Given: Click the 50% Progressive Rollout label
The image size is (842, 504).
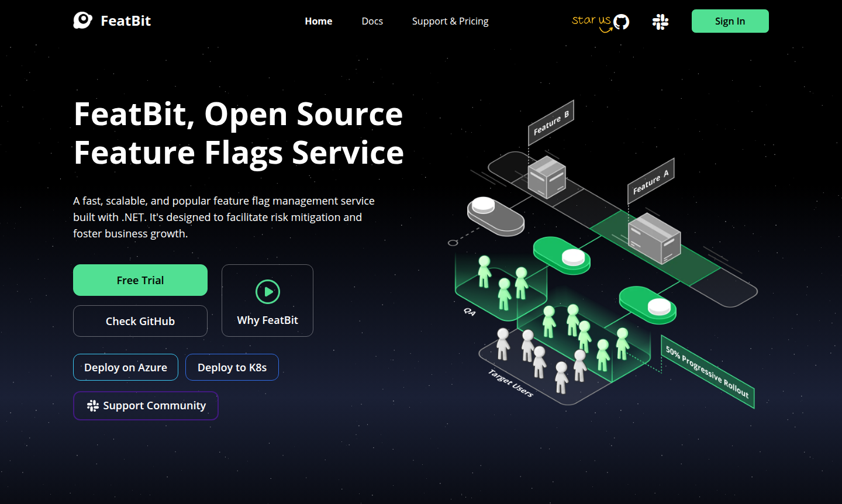Looking at the screenshot, I should point(708,372).
